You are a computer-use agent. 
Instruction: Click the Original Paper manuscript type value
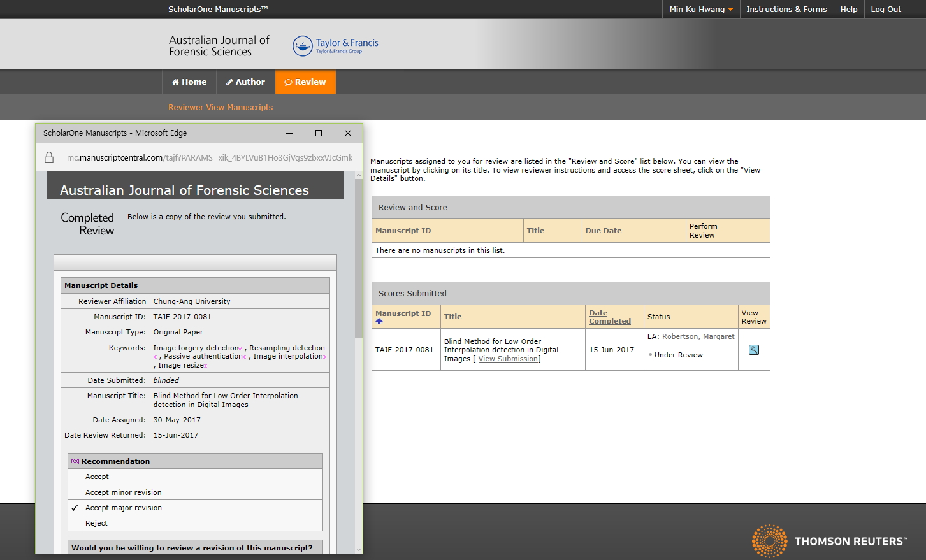coord(178,332)
